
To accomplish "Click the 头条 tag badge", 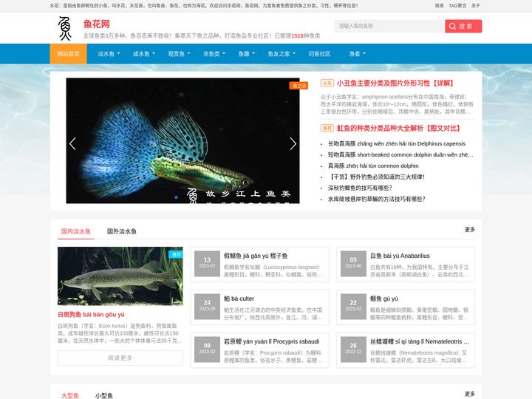I will tap(327, 83).
